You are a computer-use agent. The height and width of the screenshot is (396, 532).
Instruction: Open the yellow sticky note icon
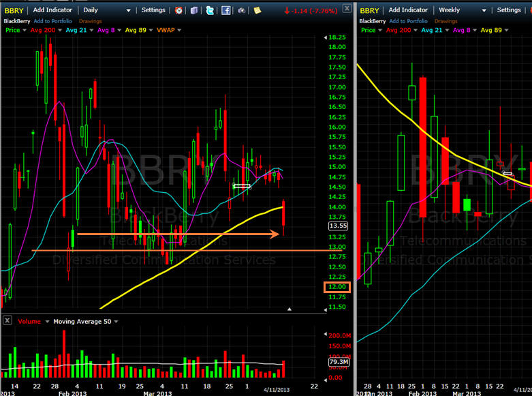coord(257,10)
